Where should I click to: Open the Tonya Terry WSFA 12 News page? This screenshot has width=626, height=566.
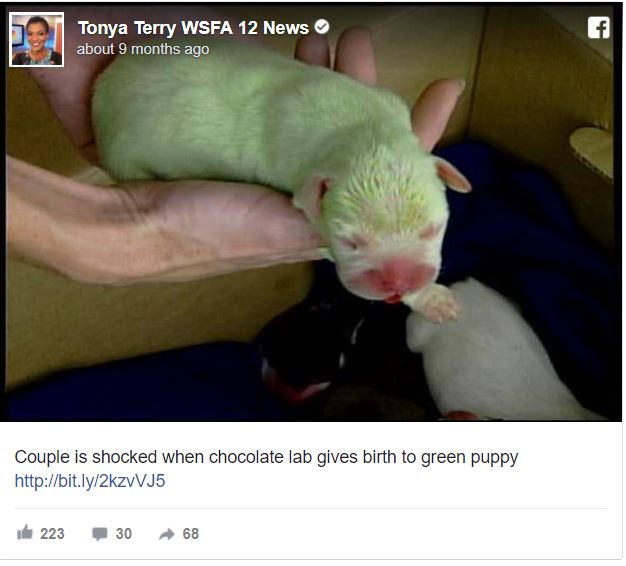(193, 28)
